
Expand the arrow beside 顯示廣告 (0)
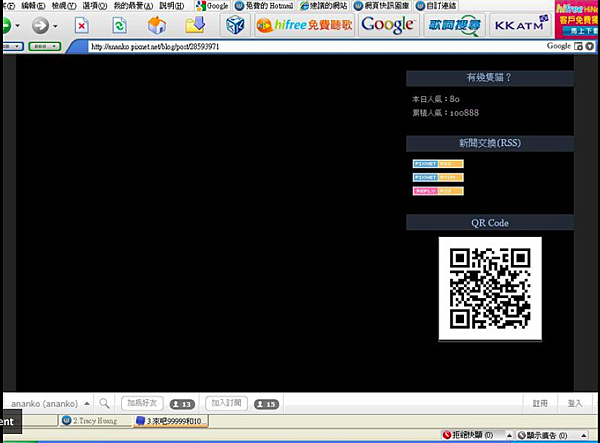[x=584, y=435]
